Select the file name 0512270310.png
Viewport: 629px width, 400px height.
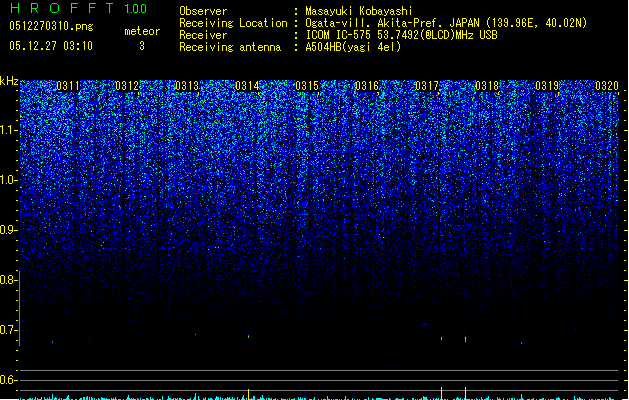point(51,27)
